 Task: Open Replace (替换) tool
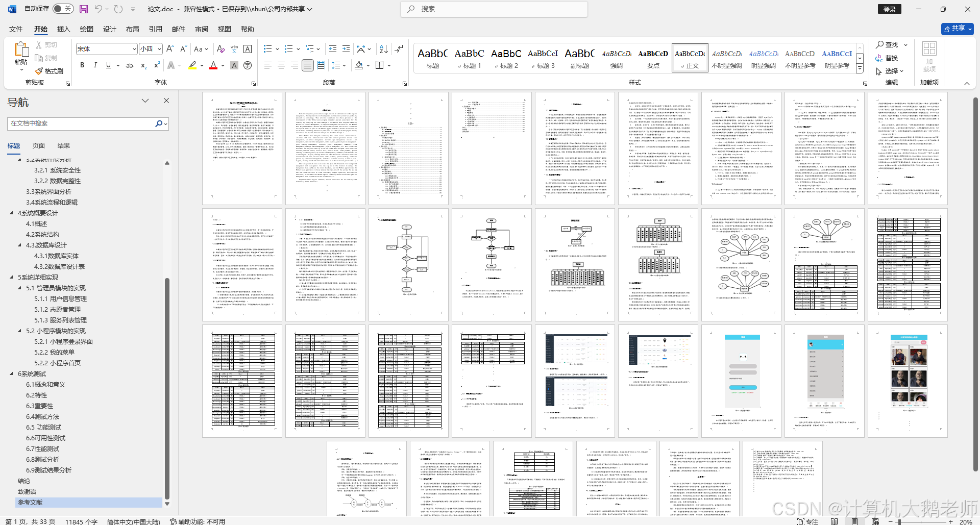pyautogui.click(x=887, y=58)
